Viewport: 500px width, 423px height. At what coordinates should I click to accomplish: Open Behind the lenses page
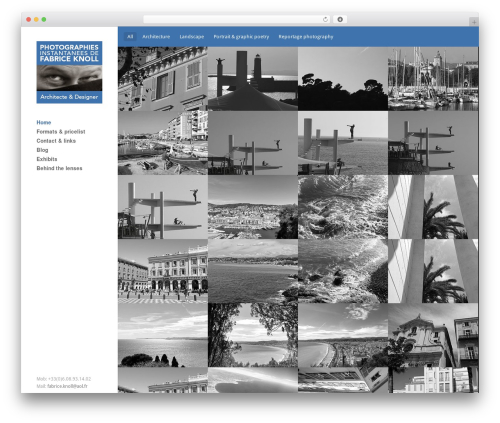click(59, 168)
